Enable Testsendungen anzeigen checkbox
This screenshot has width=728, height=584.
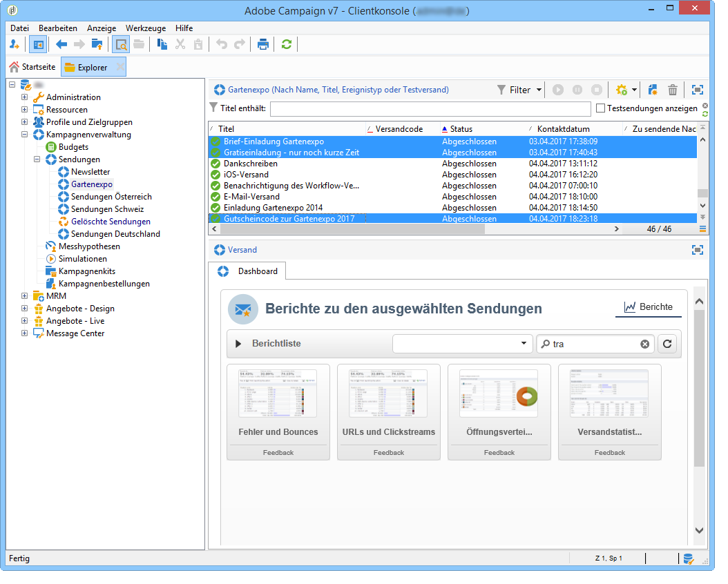pyautogui.click(x=600, y=108)
